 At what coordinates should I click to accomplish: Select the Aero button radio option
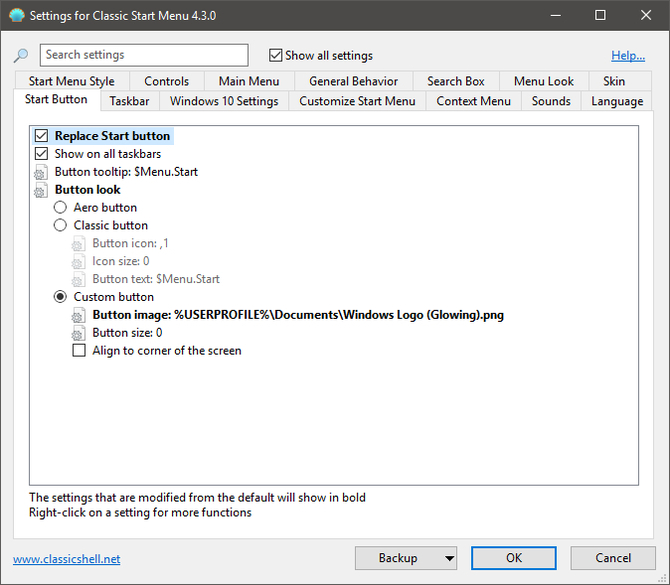[60, 207]
